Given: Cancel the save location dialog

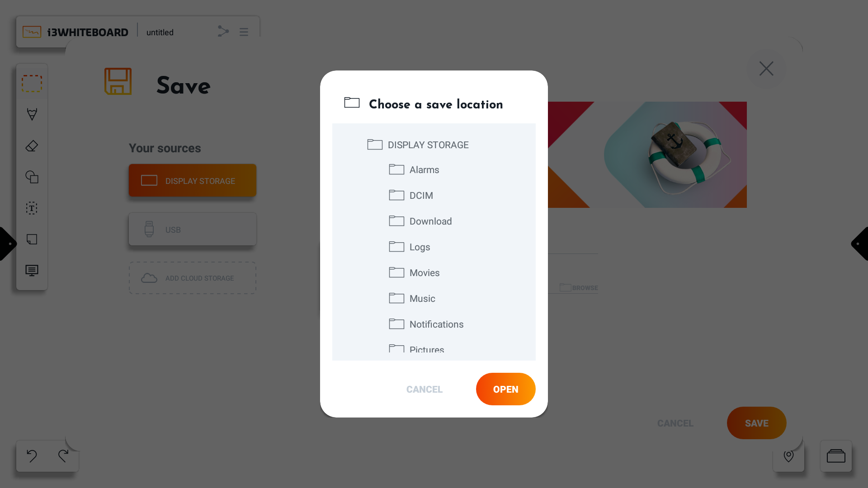Looking at the screenshot, I should click(x=424, y=389).
